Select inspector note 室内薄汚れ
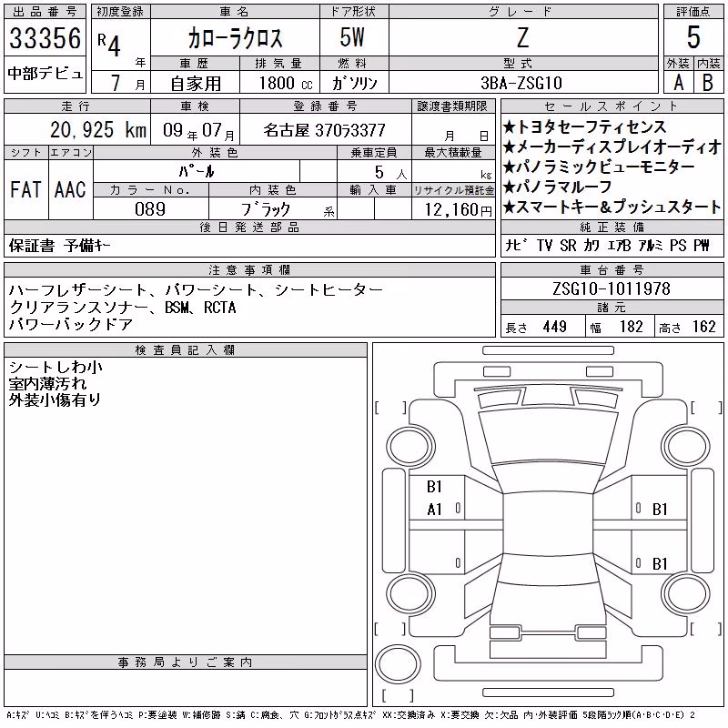 pos(48,383)
